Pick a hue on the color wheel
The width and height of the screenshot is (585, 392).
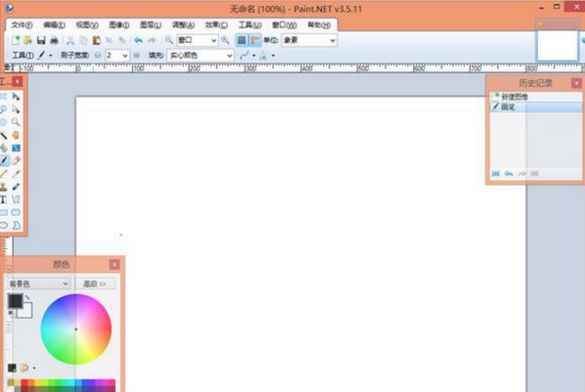(x=76, y=329)
